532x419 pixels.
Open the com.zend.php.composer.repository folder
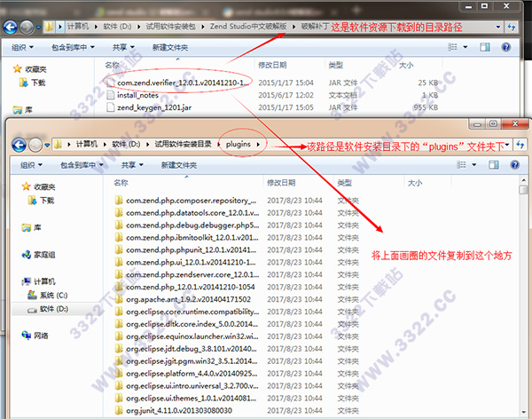pos(185,201)
